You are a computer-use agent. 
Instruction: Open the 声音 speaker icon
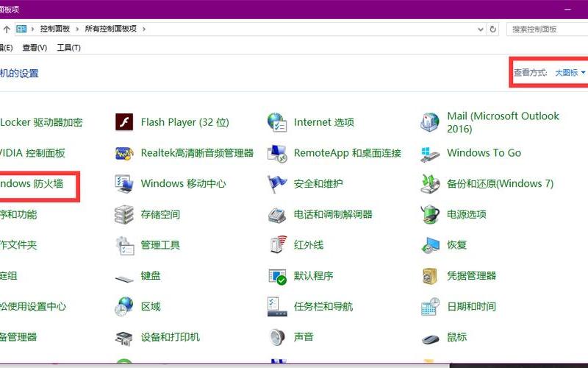pos(278,337)
